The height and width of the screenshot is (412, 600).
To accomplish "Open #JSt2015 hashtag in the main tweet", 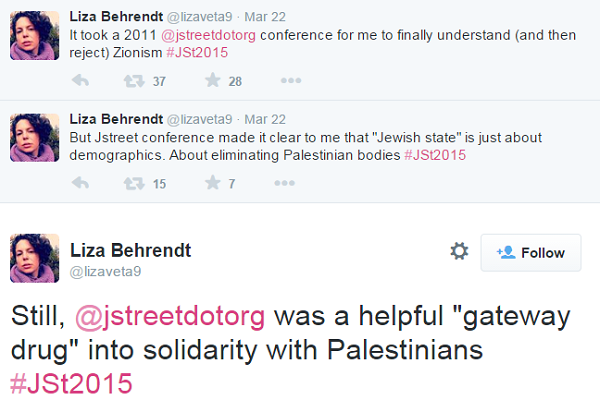I will tap(72, 383).
